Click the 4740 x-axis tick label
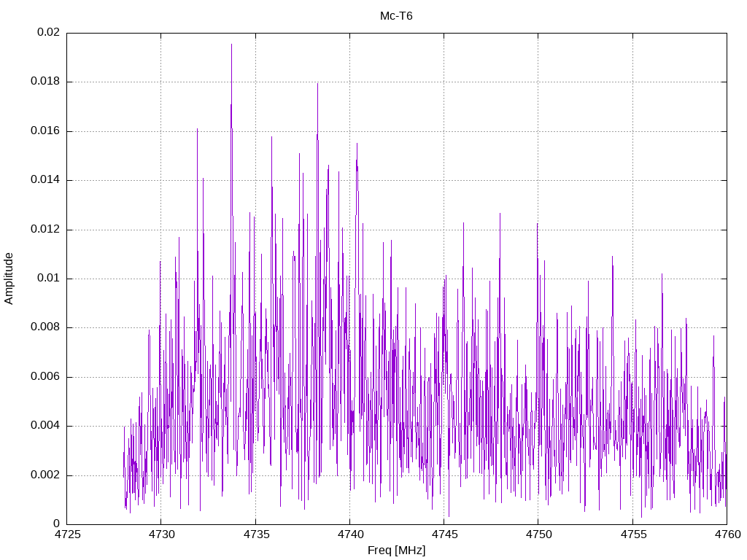Screen dimensions: 747x560 [350, 534]
